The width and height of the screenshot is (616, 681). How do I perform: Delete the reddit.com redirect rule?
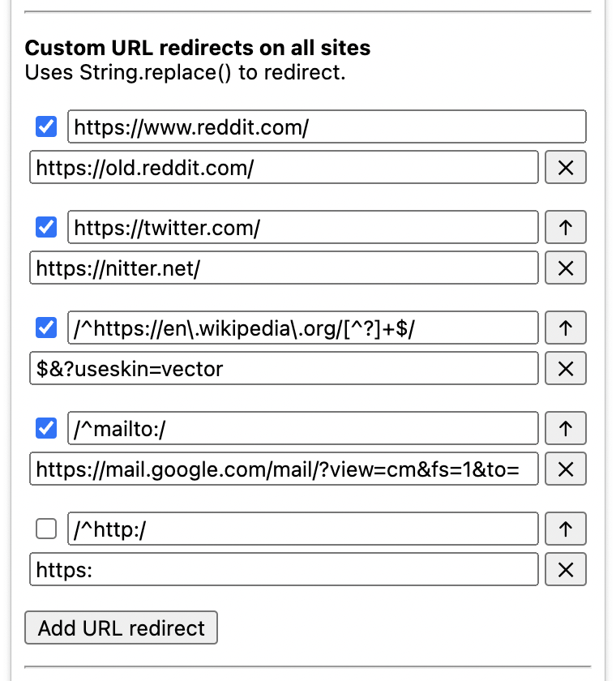point(565,167)
